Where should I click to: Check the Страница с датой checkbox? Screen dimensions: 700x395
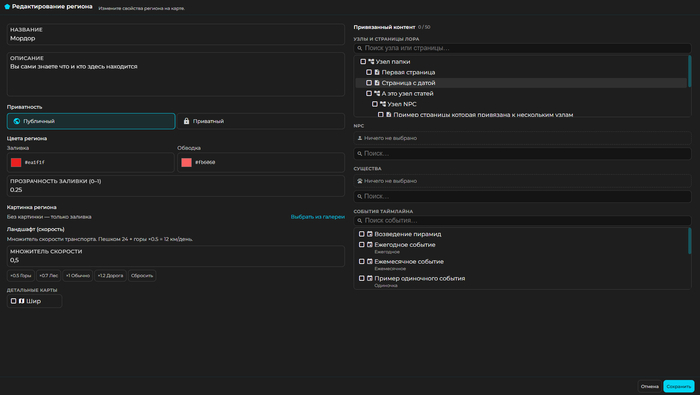click(369, 83)
